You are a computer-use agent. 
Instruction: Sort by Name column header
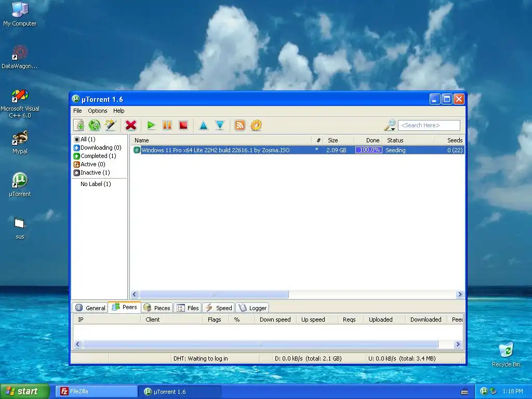click(221, 140)
